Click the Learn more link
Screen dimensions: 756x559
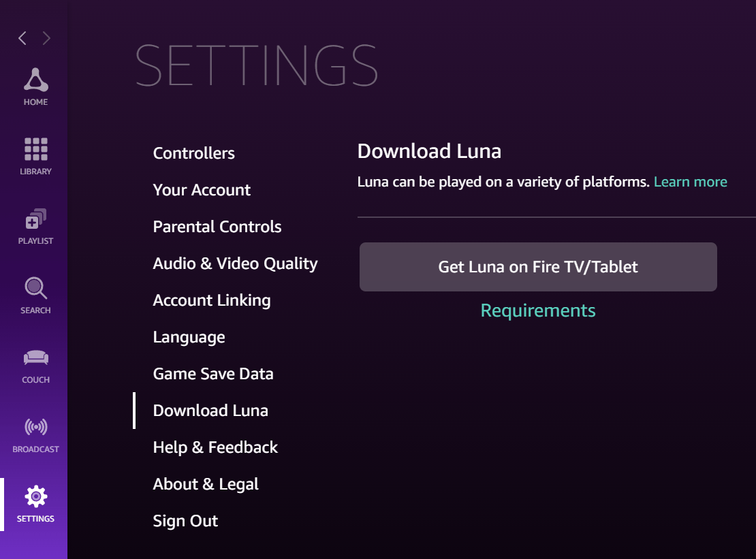[690, 181]
